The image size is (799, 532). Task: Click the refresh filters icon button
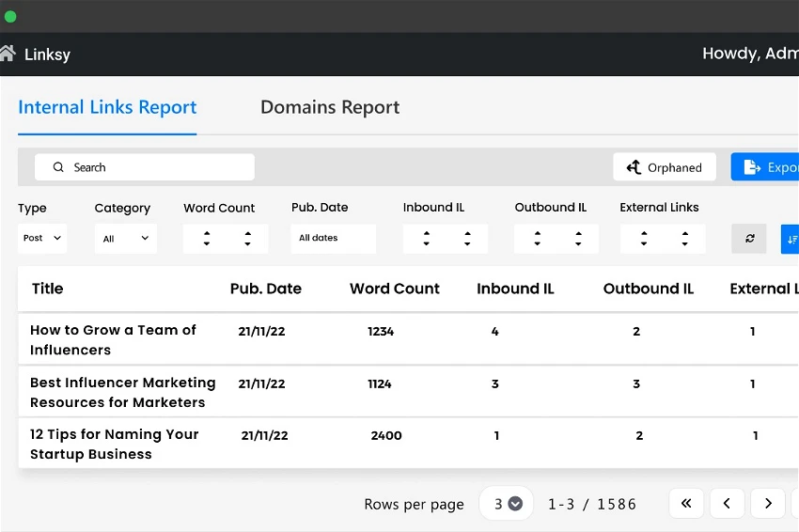(749, 239)
